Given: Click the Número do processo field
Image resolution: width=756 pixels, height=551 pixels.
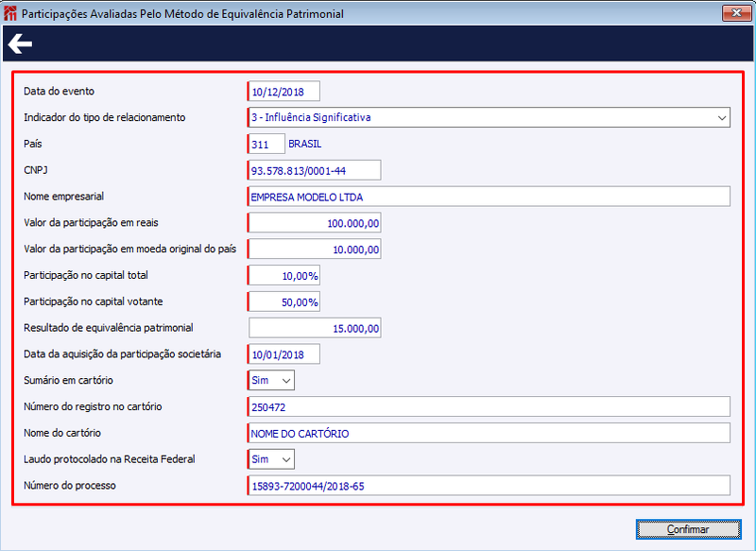Looking at the screenshot, I should 489,486.
